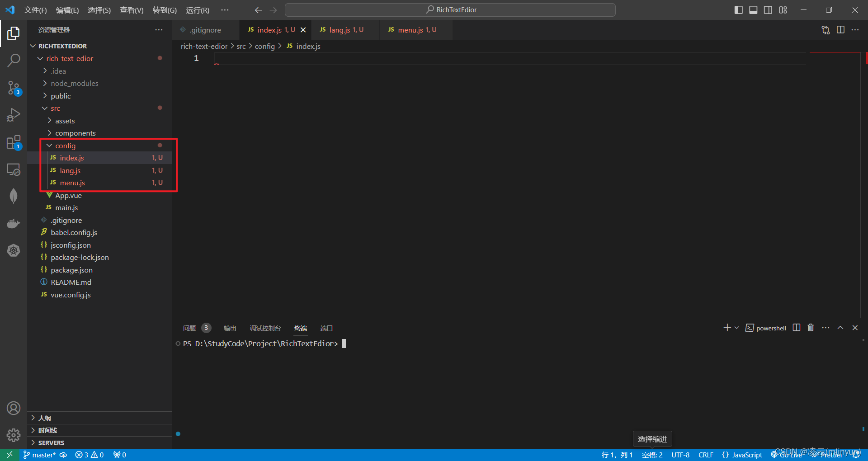Click the remote window icon in status bar
The image size is (868, 461).
9,455
